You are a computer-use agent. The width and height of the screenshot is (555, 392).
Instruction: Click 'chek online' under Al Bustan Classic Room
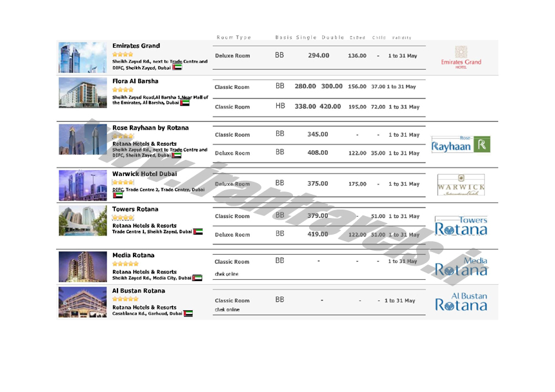[227, 309]
